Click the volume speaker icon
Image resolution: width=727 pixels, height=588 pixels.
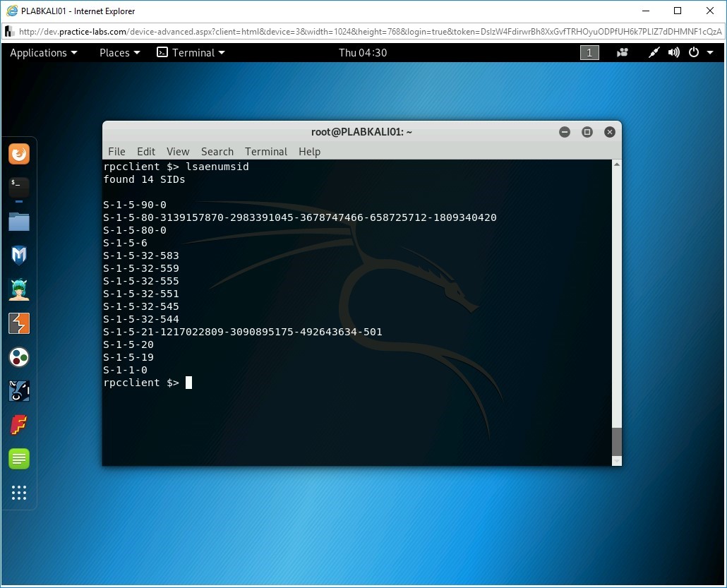click(674, 53)
